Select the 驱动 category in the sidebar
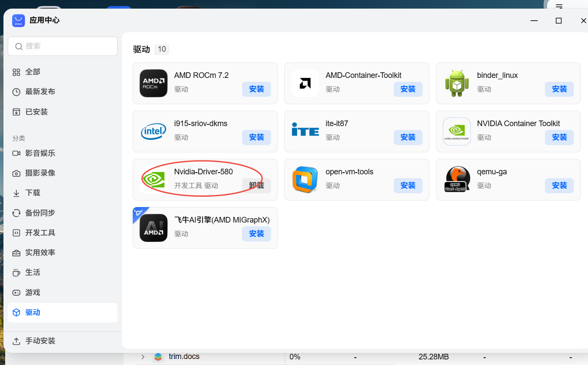Image resolution: width=588 pixels, height=365 pixels. click(x=62, y=312)
